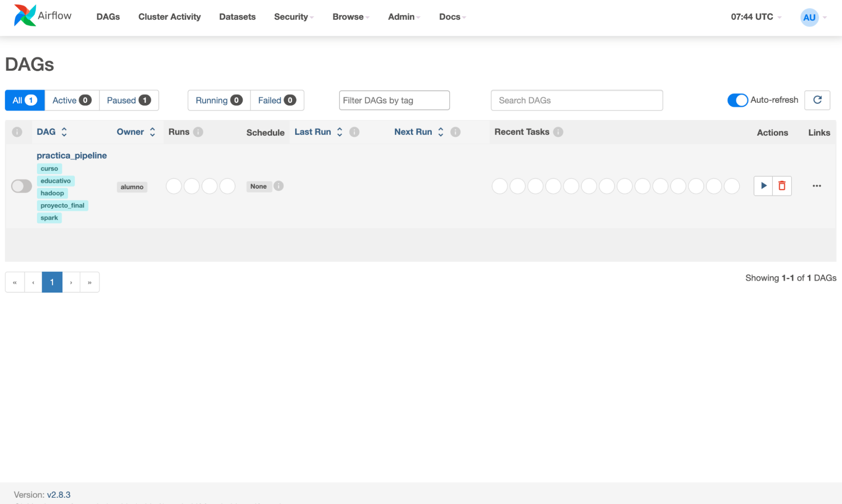Open the Datasets menu item
The image size is (842, 504).
pos(237,17)
